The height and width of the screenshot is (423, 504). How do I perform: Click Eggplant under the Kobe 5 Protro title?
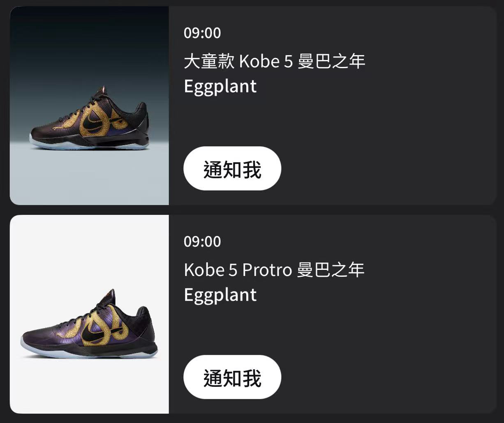(x=220, y=295)
